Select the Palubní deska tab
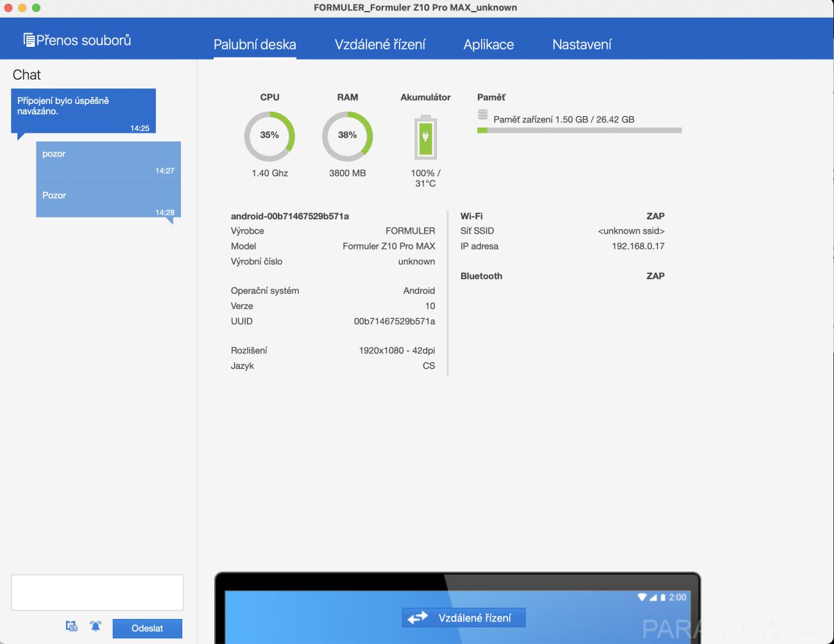The height and width of the screenshot is (644, 834). 255,44
